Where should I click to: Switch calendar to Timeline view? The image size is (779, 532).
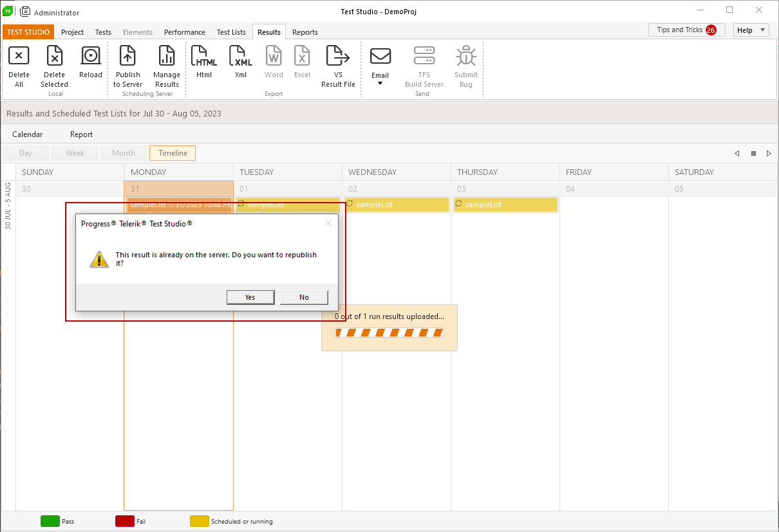click(173, 153)
